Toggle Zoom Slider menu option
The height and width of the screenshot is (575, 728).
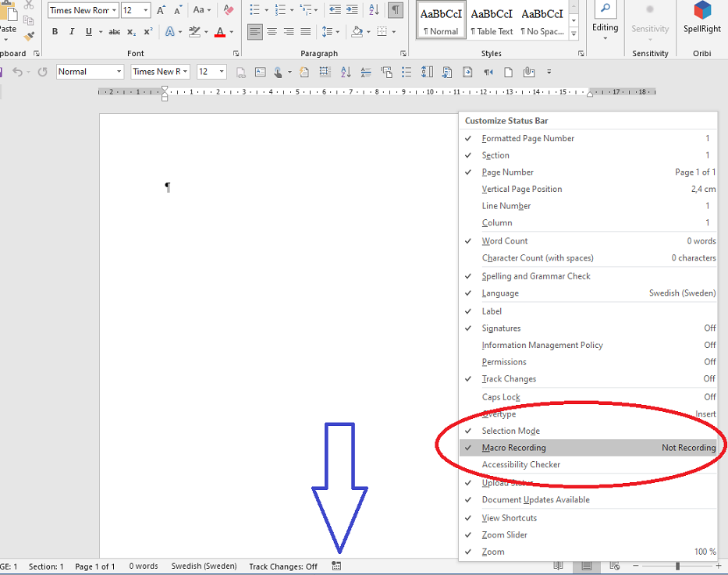click(588, 534)
